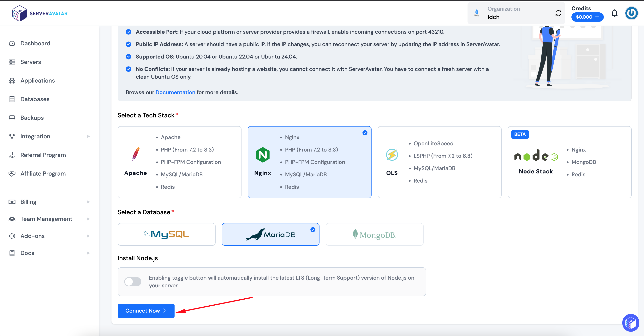Select the MySQL database option

[166, 234]
